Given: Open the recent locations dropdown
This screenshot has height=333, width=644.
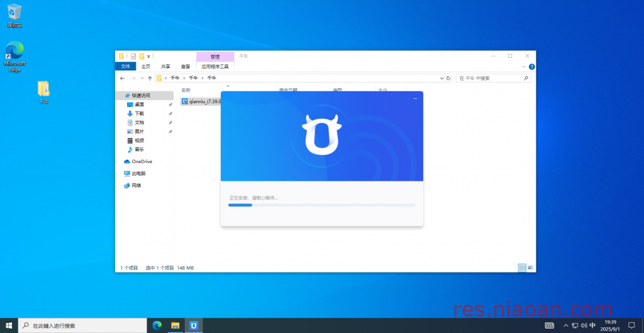Looking at the screenshot, I should (142, 78).
